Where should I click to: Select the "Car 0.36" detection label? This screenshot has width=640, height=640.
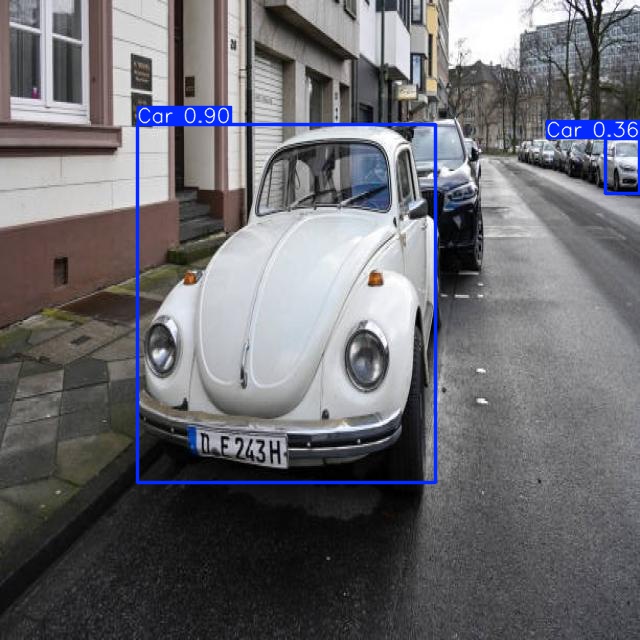click(x=592, y=130)
